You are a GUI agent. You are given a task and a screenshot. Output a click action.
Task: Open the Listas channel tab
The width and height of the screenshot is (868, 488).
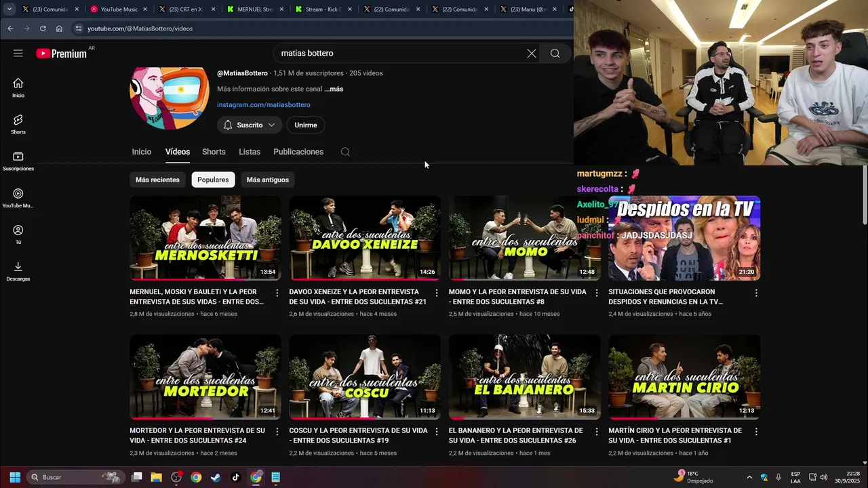pos(250,152)
